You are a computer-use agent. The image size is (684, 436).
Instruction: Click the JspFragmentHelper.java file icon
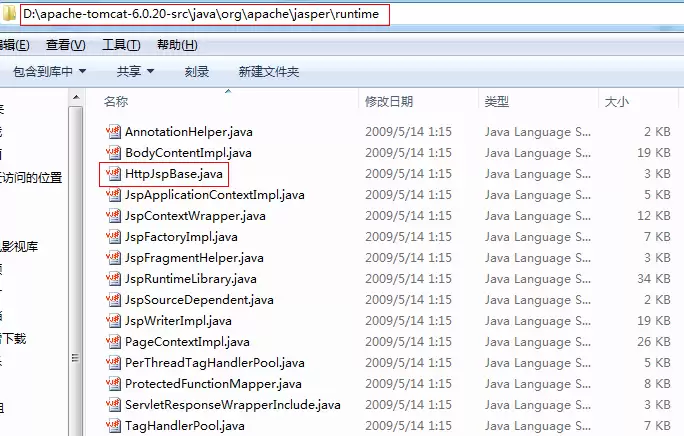113,257
